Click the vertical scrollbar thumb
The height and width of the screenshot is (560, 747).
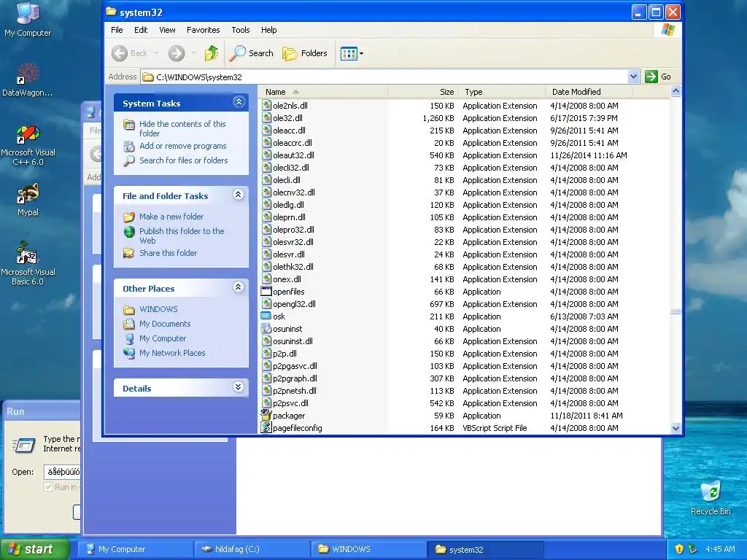pos(676,311)
